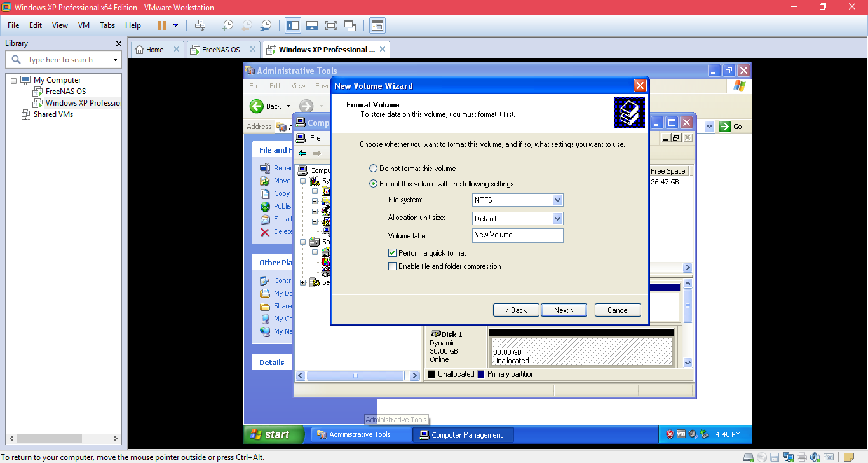Click the back arrow in Computer Management toolbar
The width and height of the screenshot is (868, 463).
pos(302,153)
